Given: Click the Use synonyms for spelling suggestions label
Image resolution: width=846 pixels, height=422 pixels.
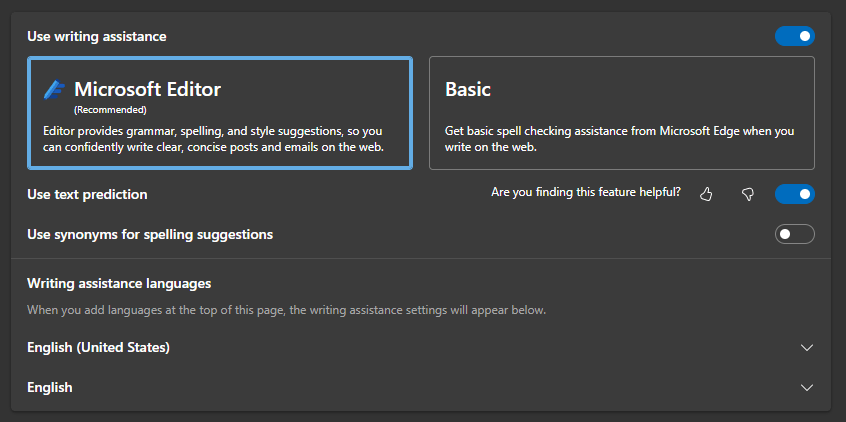Looking at the screenshot, I should pyautogui.click(x=150, y=235).
